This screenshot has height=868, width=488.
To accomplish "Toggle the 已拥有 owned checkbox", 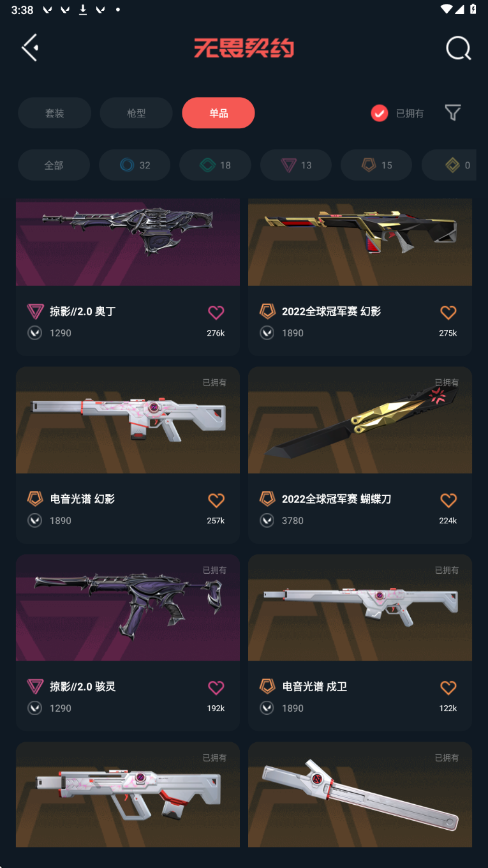I will click(380, 113).
